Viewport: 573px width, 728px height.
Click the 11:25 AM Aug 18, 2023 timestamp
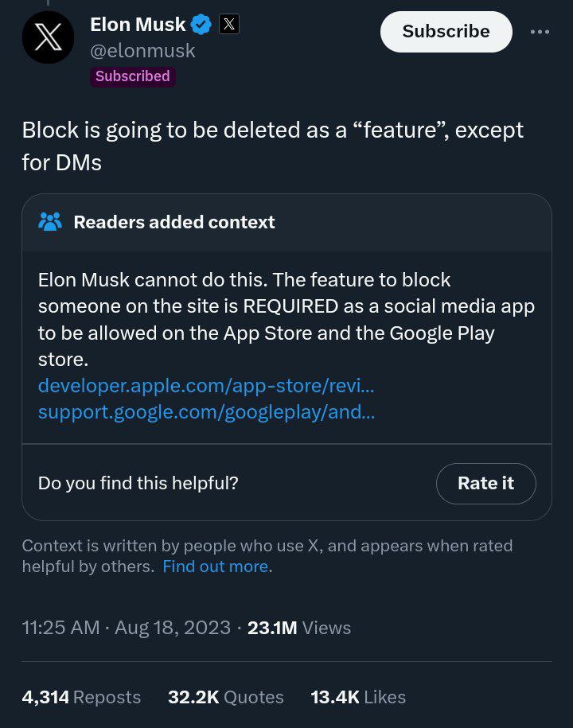(127, 628)
